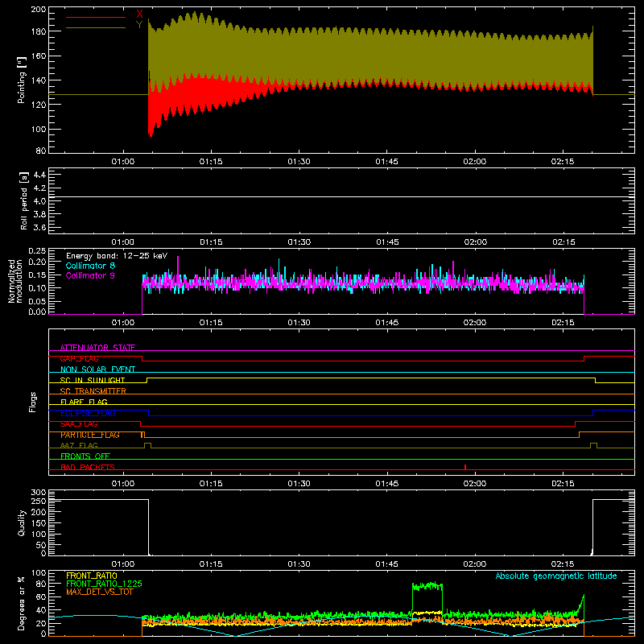This screenshot has width=644, height=644.
Task: Click the 01:45 tick label under modulation plot
Action: click(x=386, y=323)
